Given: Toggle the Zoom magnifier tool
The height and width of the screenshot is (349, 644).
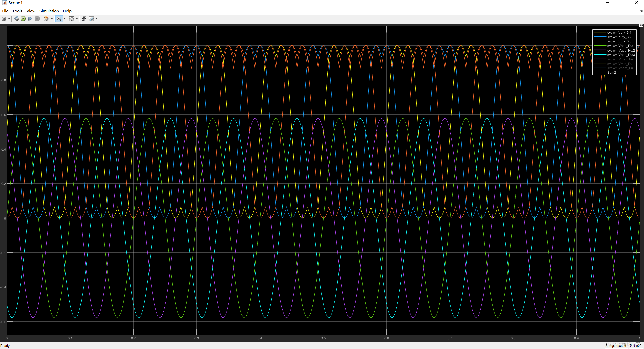Looking at the screenshot, I should 59,19.
